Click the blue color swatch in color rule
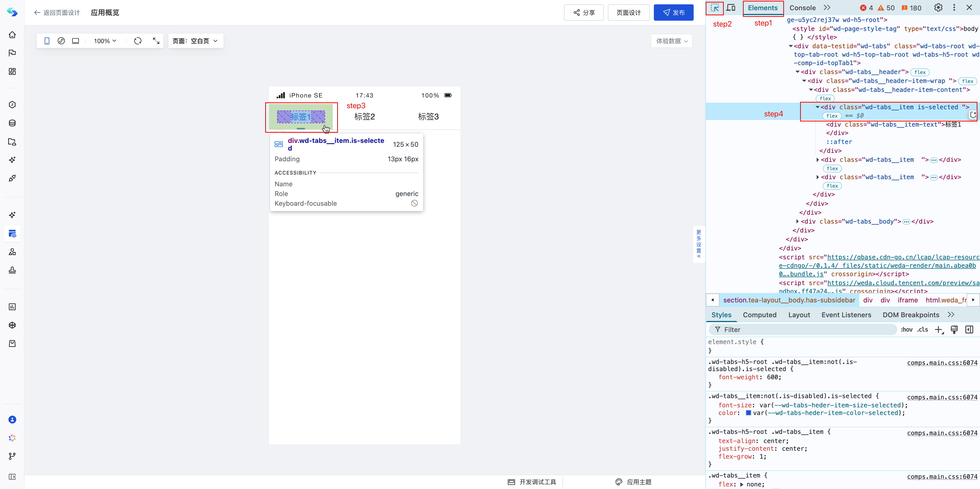 (748, 413)
